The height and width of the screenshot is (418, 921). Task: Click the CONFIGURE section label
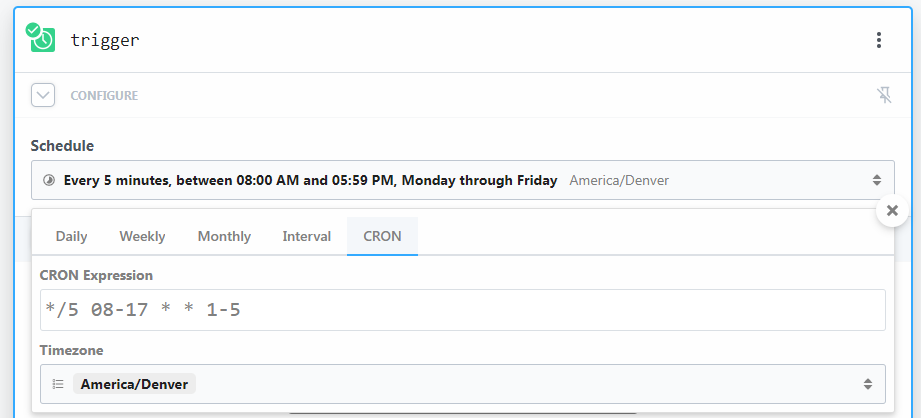point(105,96)
